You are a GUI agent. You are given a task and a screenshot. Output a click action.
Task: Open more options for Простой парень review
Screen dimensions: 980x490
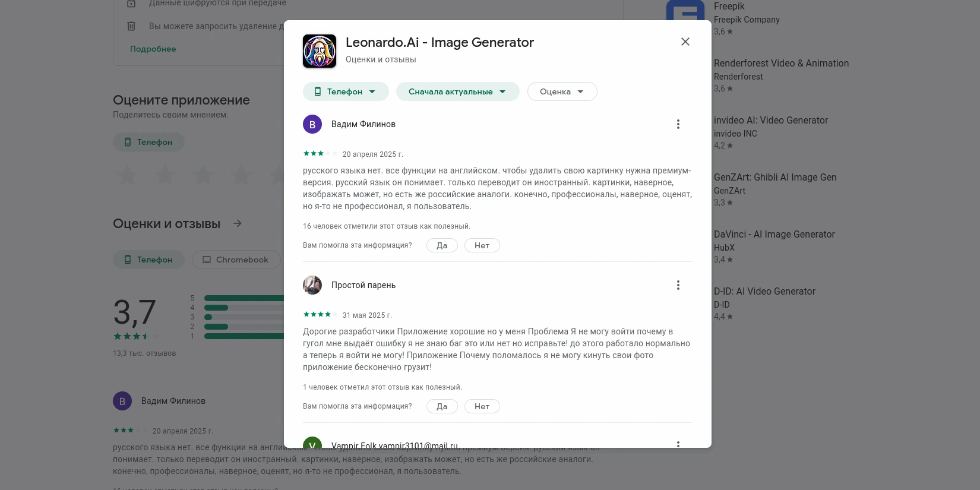coord(678,285)
